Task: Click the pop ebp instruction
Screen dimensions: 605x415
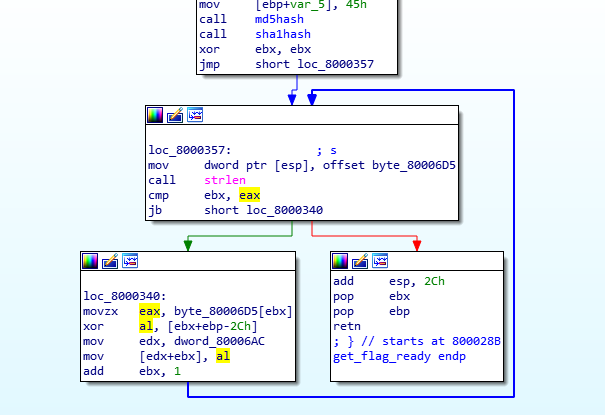Action: tap(372, 312)
